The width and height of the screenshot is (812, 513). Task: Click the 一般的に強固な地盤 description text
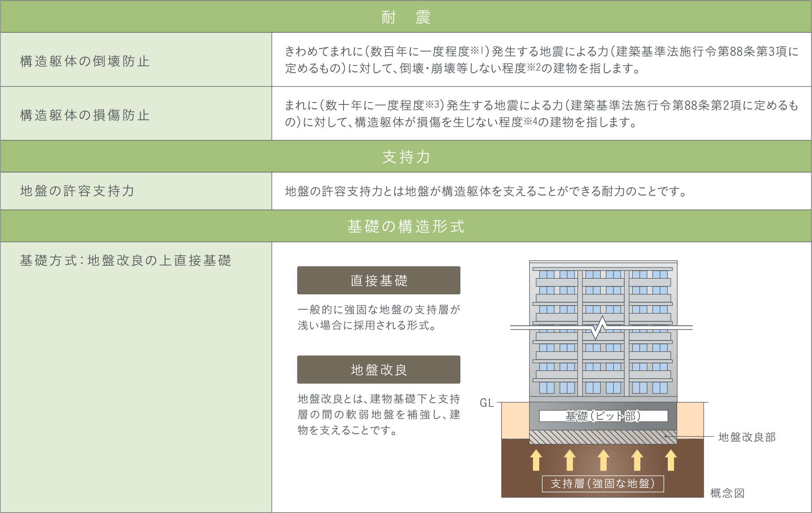(x=379, y=317)
